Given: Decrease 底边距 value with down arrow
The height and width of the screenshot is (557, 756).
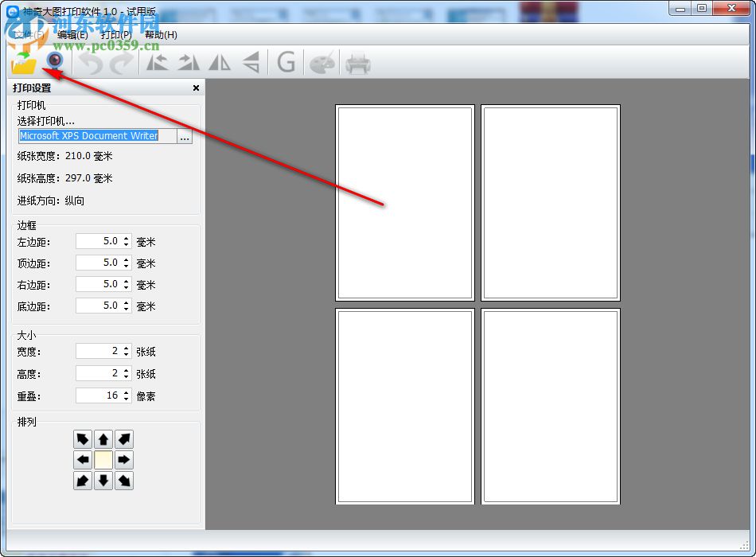Looking at the screenshot, I should [x=127, y=309].
